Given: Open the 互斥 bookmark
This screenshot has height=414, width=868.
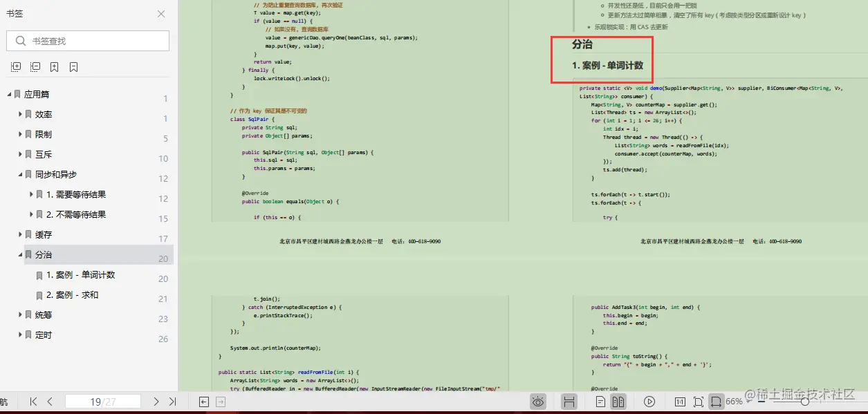Looking at the screenshot, I should (44, 154).
